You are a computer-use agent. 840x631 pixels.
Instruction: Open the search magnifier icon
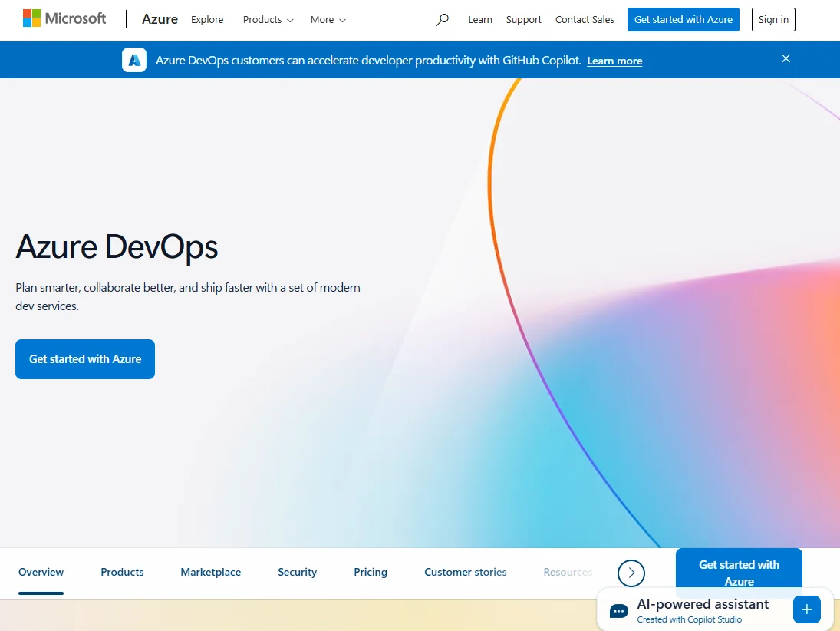click(442, 20)
